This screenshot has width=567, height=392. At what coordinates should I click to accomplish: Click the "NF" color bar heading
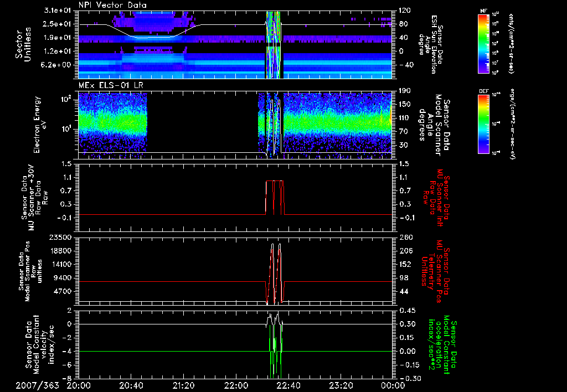coord(484,11)
